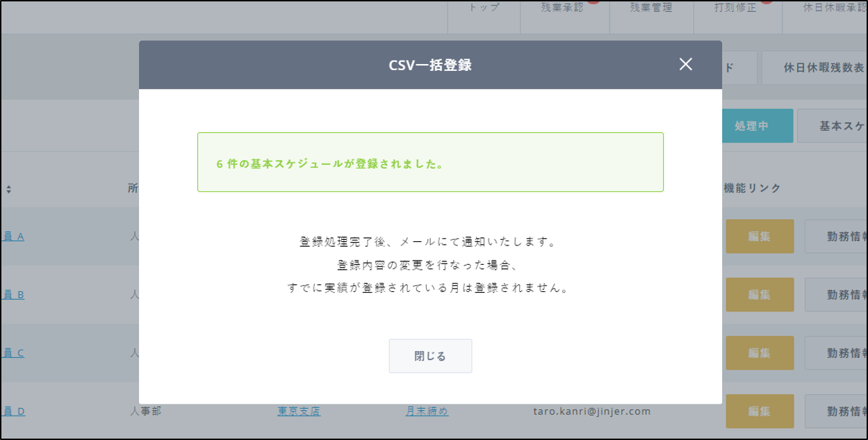Click 編集 for employee A row
The width and height of the screenshot is (868, 440).
tap(760, 236)
